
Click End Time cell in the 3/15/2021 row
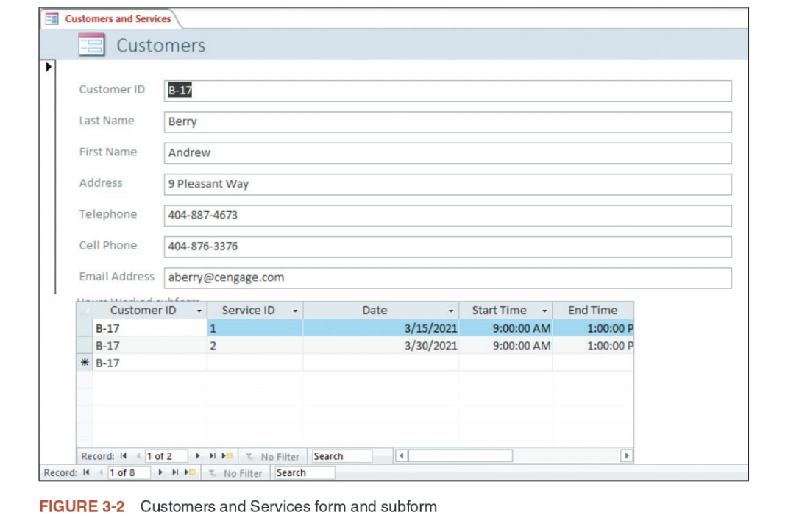point(593,328)
